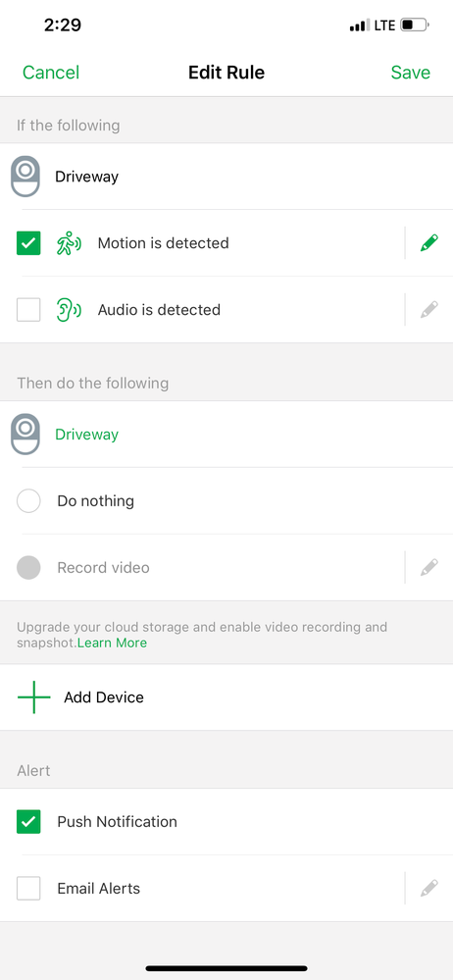The width and height of the screenshot is (453, 980).
Task: Uncheck the Motion is detected checkbox
Action: (x=28, y=243)
